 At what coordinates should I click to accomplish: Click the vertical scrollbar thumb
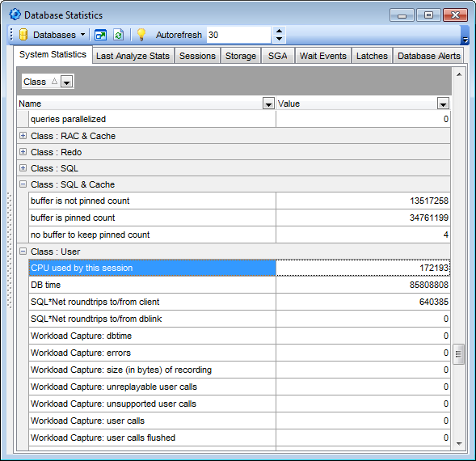click(x=458, y=354)
